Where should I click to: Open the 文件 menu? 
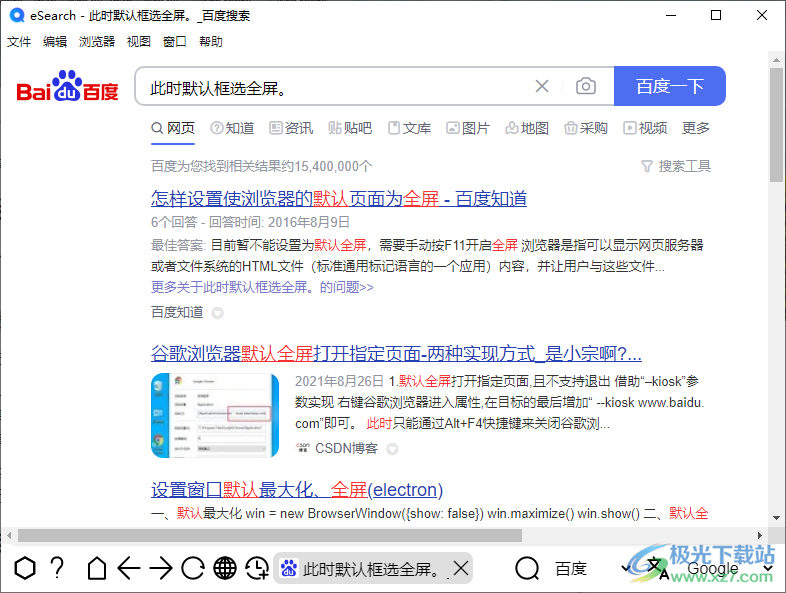click(x=19, y=42)
